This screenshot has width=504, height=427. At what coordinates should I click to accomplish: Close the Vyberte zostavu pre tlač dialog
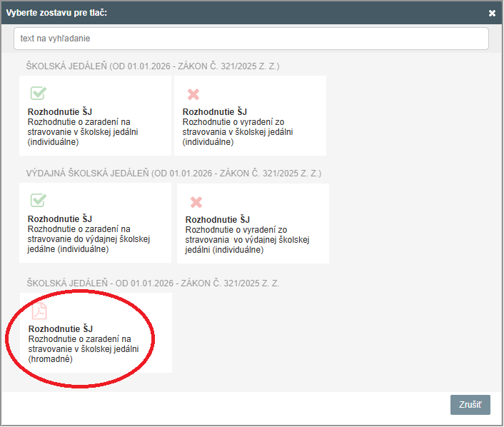coord(491,13)
